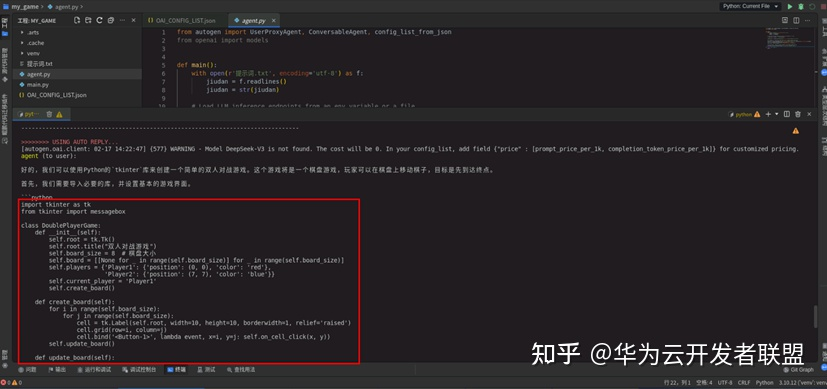Screen dimensions: 827x389
Task: Click the preview icon in editor toolbar
Action: coord(785,20)
